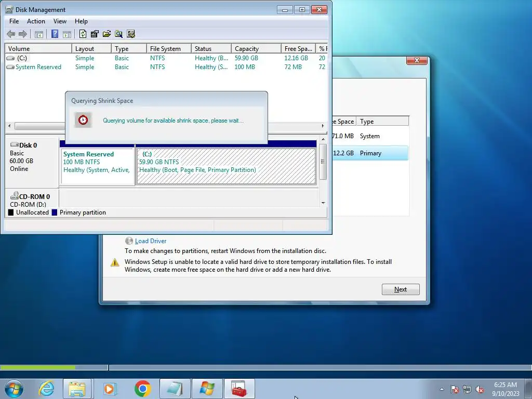Click the Refresh toolbar icon
The image size is (532, 399).
coord(83,34)
